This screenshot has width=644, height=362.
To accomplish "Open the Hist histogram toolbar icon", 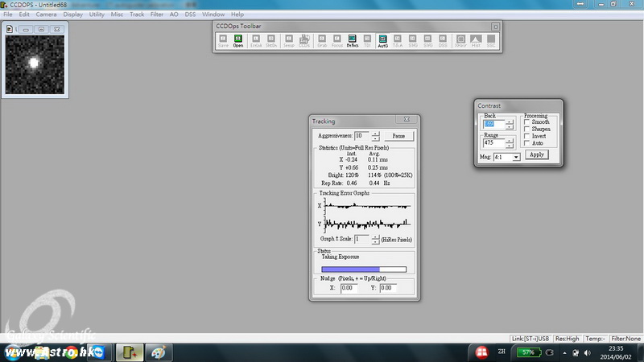I will pyautogui.click(x=476, y=41).
